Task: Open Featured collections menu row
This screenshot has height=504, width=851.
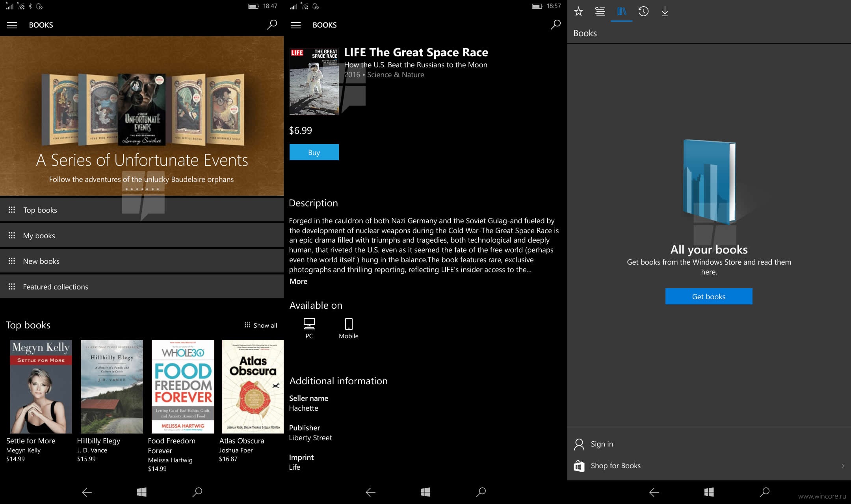Action: coord(142,287)
